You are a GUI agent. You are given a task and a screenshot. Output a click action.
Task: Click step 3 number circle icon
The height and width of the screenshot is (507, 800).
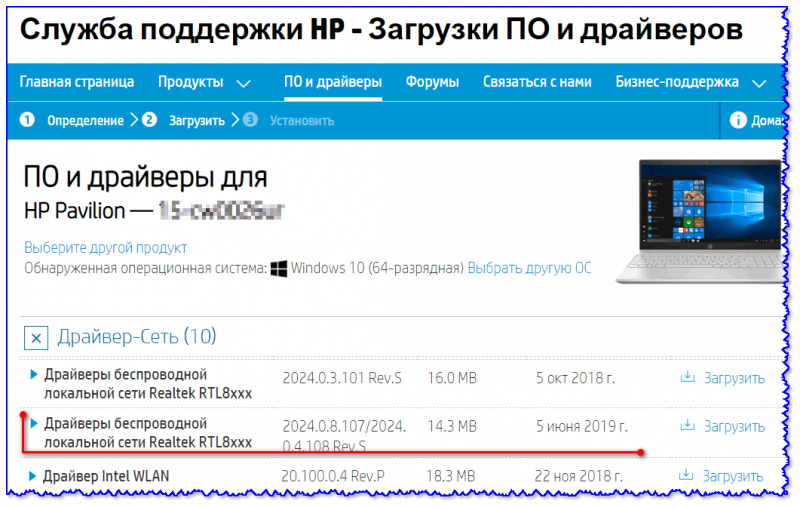tap(250, 120)
